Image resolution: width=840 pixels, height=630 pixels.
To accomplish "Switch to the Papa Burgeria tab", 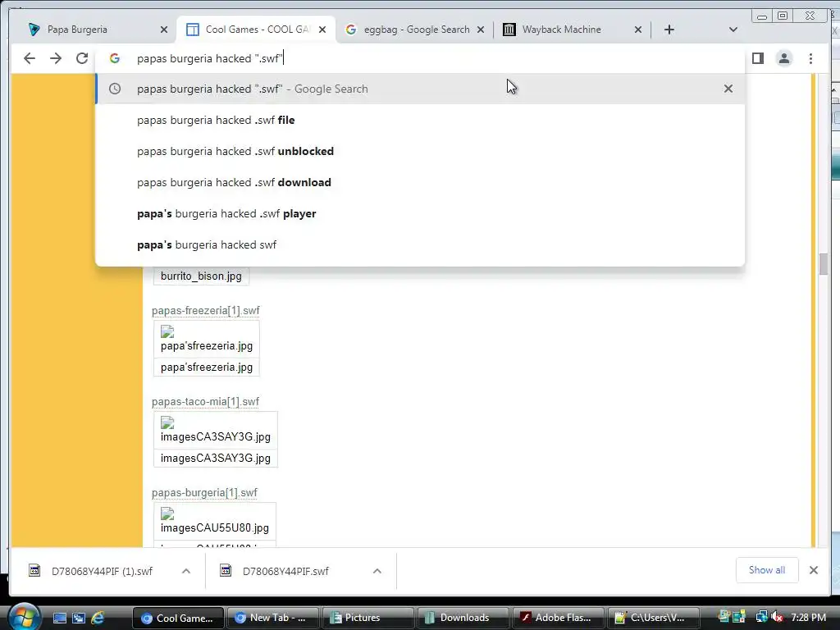I will click(97, 30).
